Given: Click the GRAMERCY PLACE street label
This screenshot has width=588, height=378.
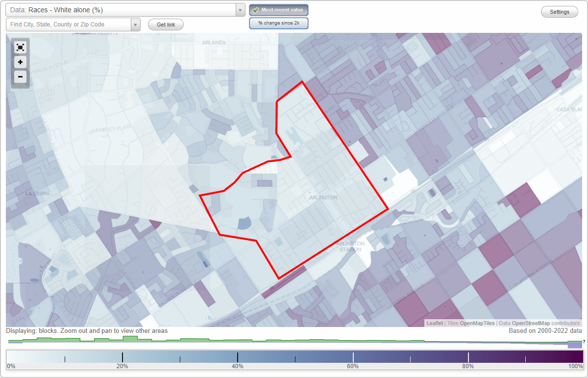Looking at the screenshot, I should 111,129.
